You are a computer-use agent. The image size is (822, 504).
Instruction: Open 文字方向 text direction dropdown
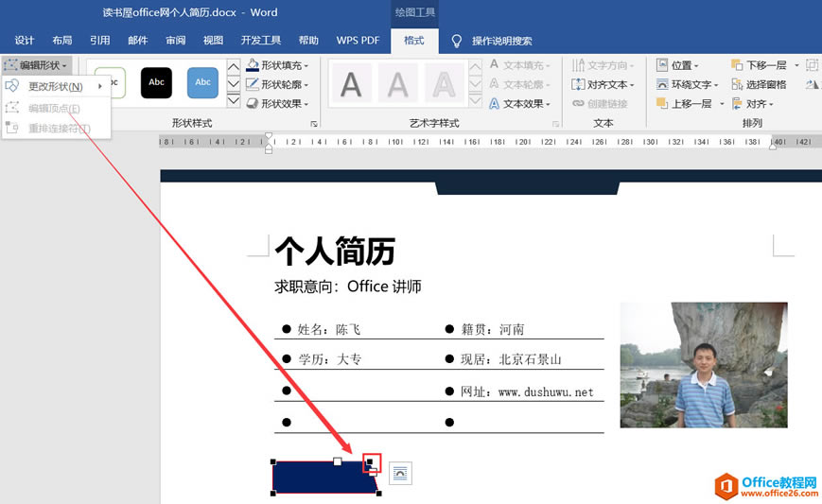pyautogui.click(x=603, y=65)
